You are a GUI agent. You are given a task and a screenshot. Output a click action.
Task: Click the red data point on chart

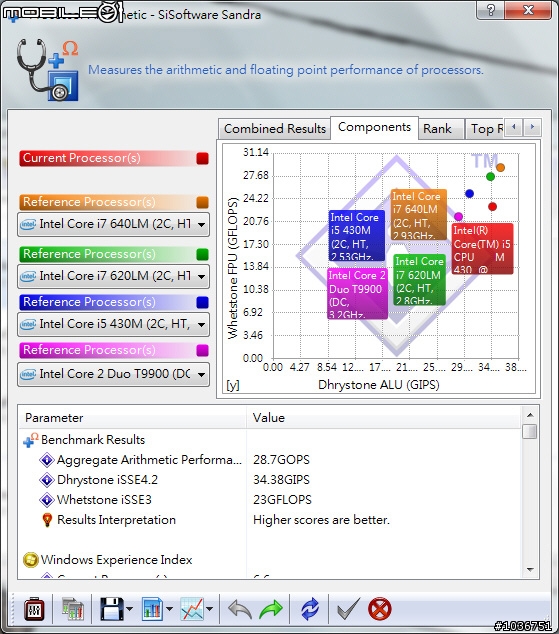click(492, 207)
